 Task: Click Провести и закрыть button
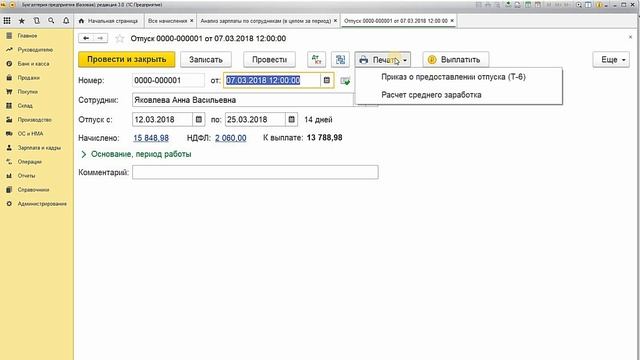click(x=127, y=60)
